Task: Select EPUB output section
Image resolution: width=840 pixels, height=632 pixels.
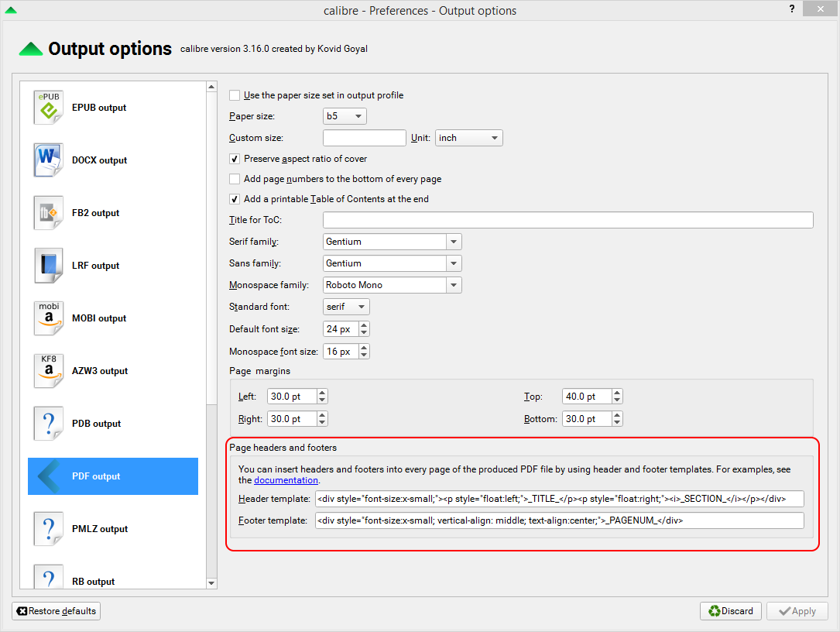Action: pos(113,108)
